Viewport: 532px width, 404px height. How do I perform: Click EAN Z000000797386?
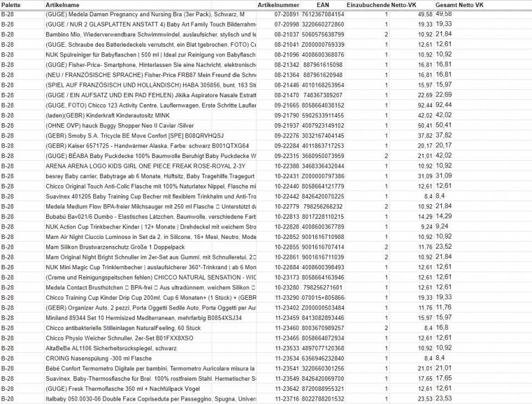pos(323,176)
